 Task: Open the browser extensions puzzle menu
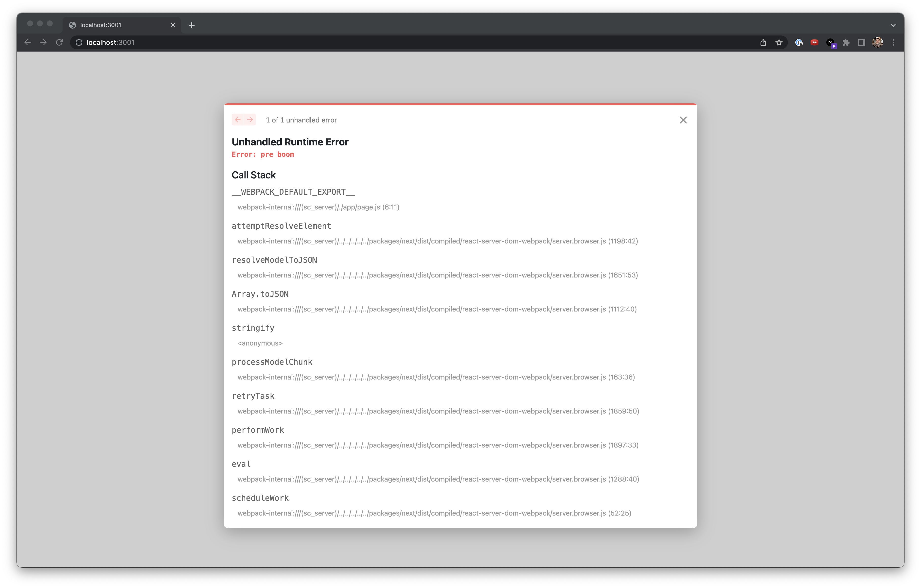click(x=846, y=42)
